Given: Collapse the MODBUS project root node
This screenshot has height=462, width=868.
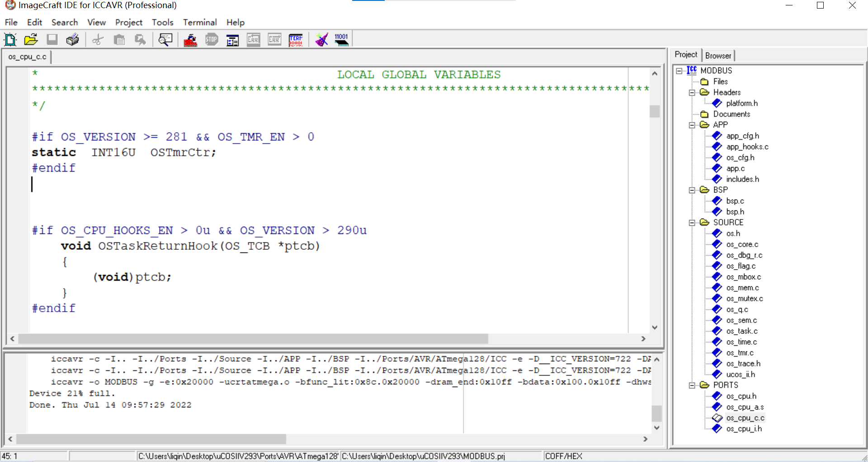Looking at the screenshot, I should pos(679,70).
